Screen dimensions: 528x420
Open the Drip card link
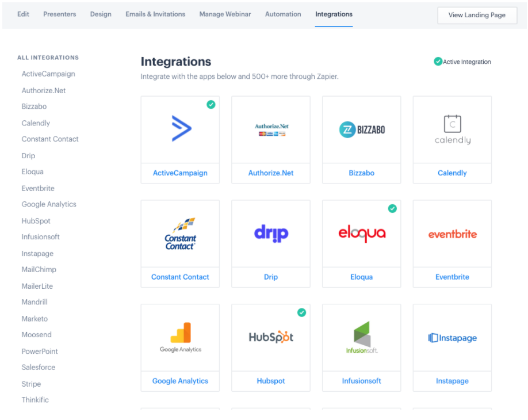[271, 277]
